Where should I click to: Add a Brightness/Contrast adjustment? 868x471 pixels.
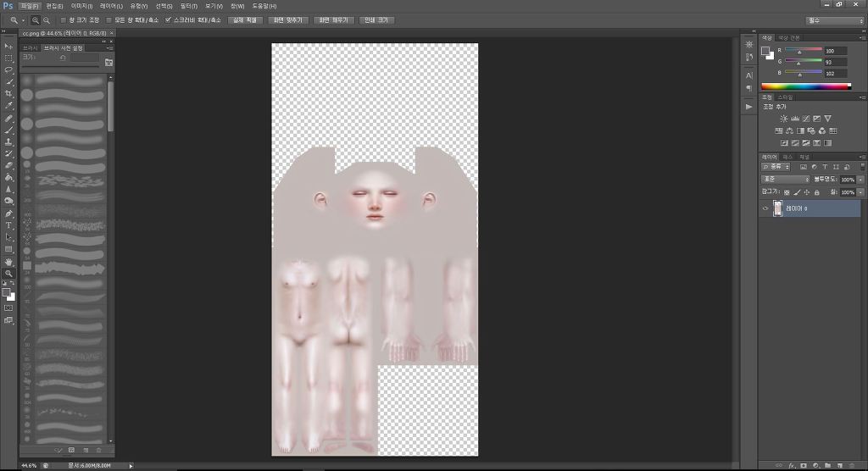click(783, 118)
